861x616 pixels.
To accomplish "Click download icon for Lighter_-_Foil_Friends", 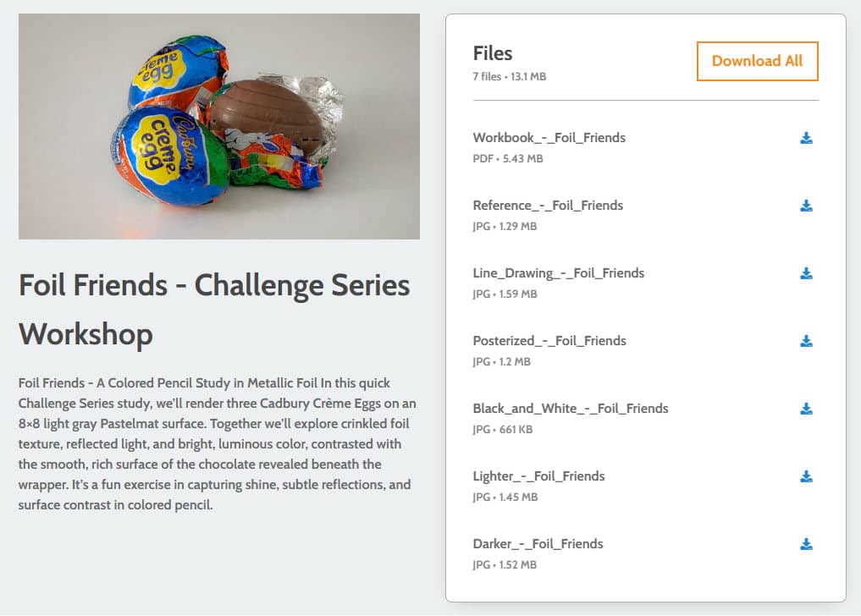I will click(x=806, y=476).
